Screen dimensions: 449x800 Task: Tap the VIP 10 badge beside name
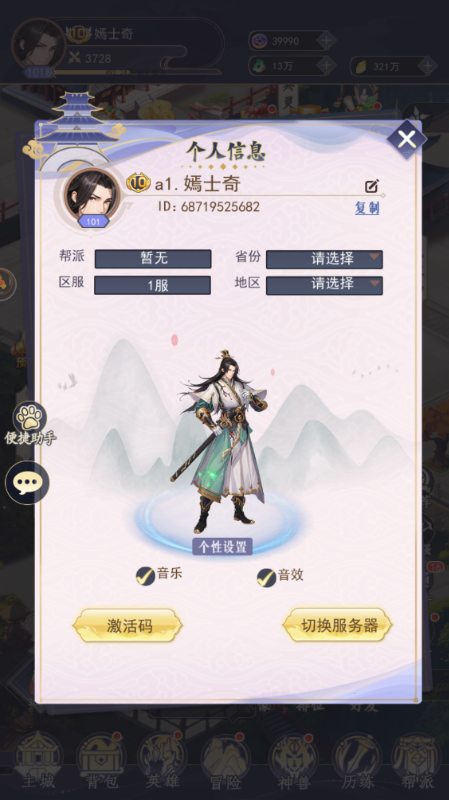point(138,182)
